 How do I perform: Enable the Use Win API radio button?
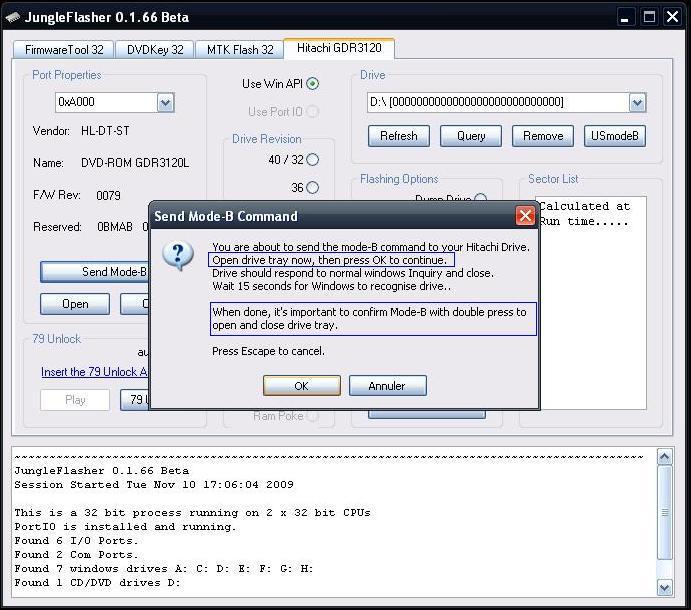coord(312,84)
